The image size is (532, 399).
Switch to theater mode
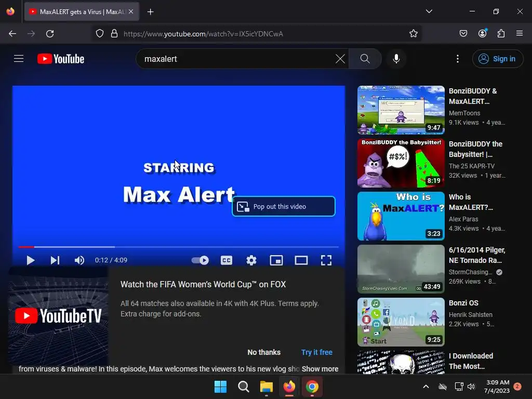[301, 260]
